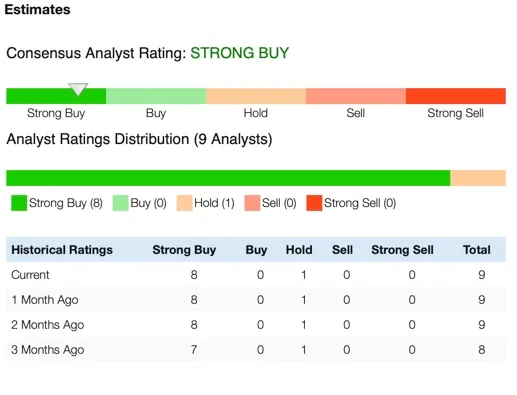Click the STRONG BUY consensus rating text

point(239,53)
